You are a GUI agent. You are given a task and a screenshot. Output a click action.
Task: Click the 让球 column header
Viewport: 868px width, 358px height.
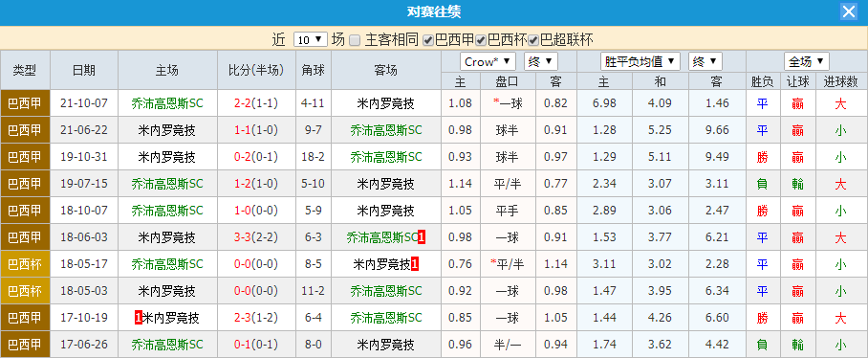click(x=797, y=81)
